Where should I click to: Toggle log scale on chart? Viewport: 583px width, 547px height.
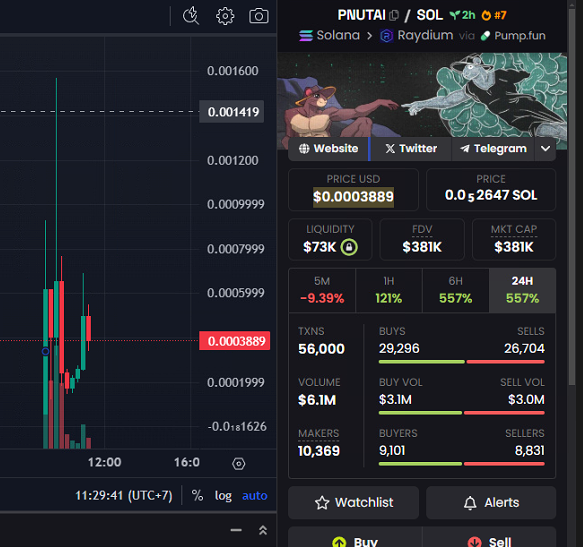[223, 495]
